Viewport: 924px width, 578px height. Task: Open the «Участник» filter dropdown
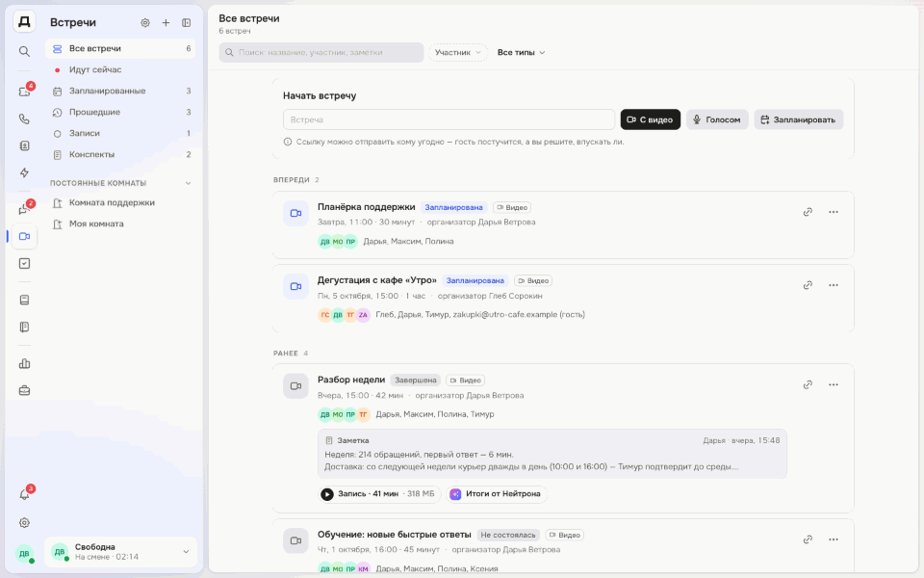(458, 52)
